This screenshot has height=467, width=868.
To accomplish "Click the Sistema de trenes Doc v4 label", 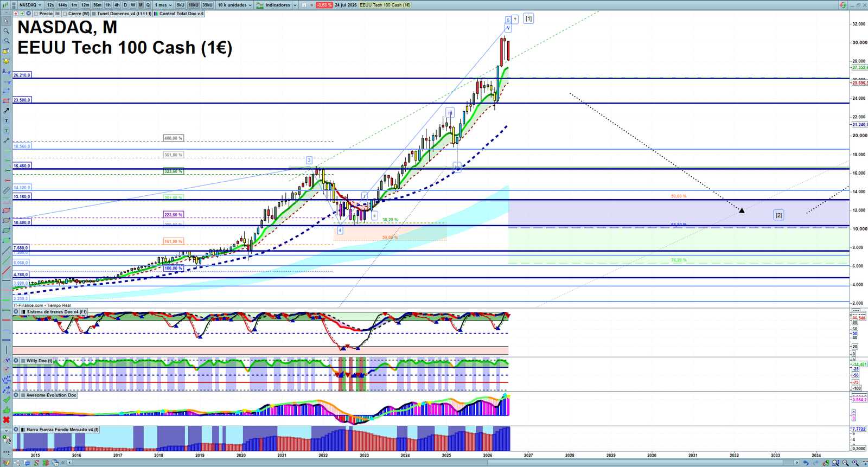I will [56, 312].
